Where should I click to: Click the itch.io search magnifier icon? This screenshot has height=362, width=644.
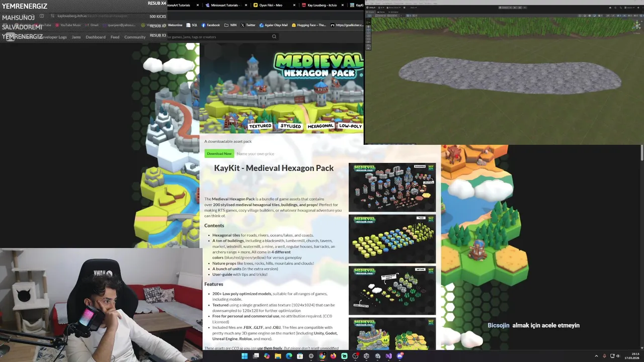pos(274,37)
